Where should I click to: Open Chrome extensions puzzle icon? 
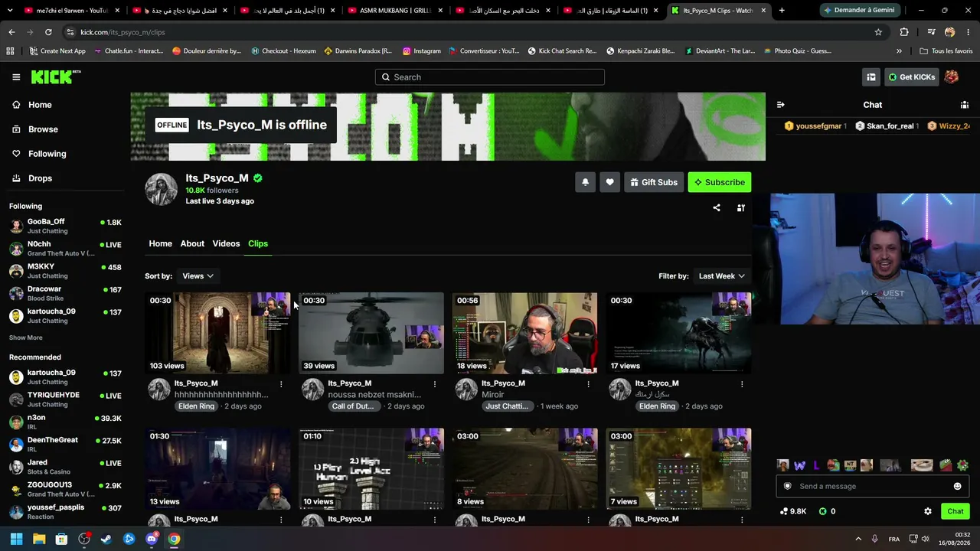904,32
